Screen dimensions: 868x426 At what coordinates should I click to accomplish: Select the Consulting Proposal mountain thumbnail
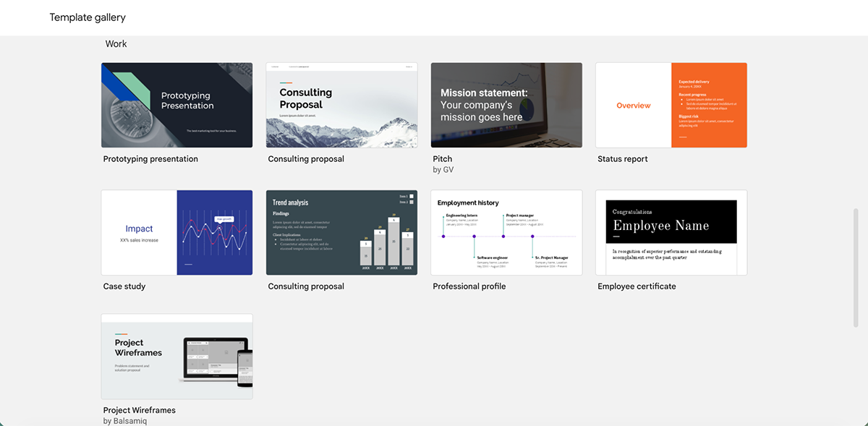pyautogui.click(x=341, y=105)
